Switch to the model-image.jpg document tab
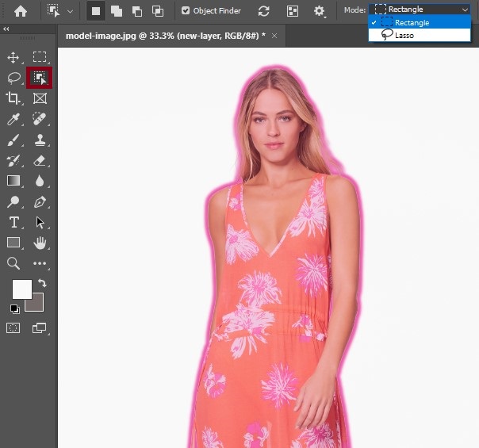The width and height of the screenshot is (479, 448). [166, 36]
